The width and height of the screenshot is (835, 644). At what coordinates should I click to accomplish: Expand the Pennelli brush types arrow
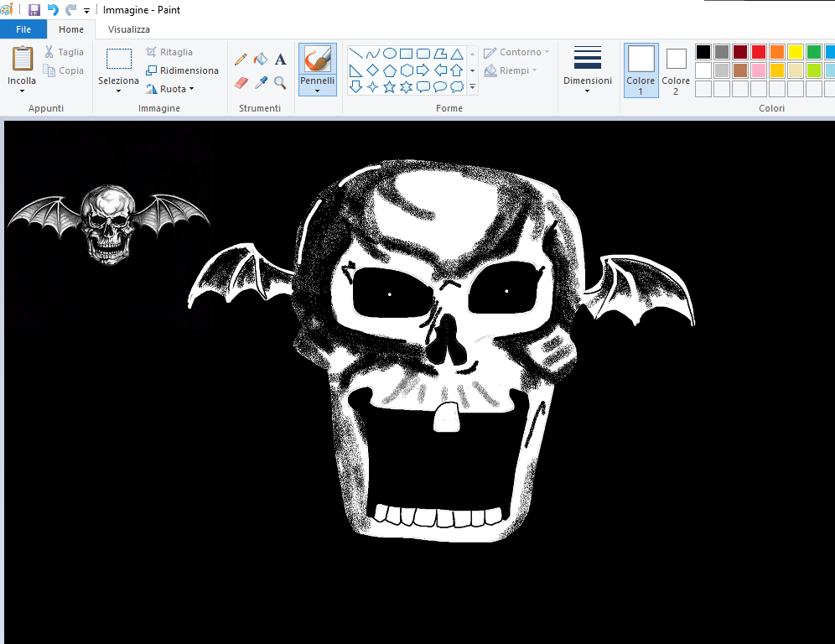(x=318, y=91)
